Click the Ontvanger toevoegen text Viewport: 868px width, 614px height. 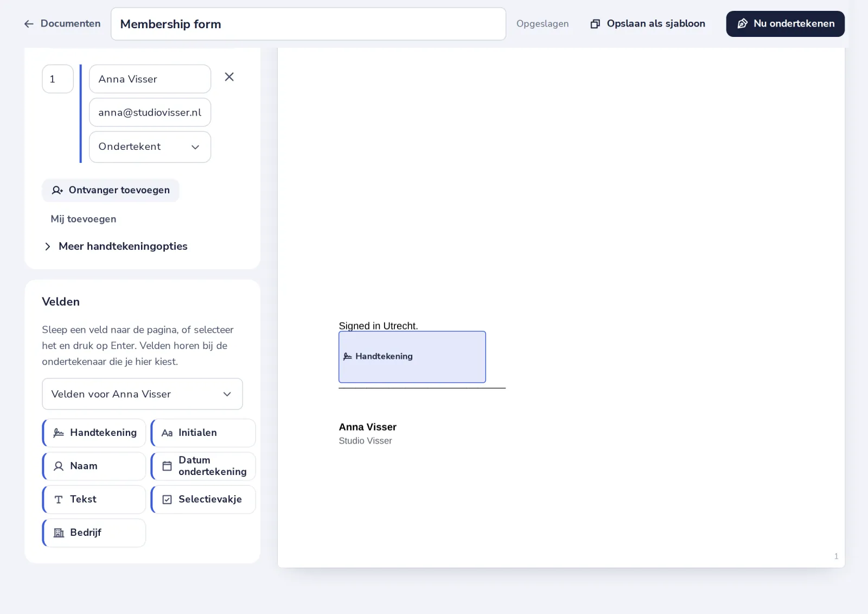pos(119,190)
